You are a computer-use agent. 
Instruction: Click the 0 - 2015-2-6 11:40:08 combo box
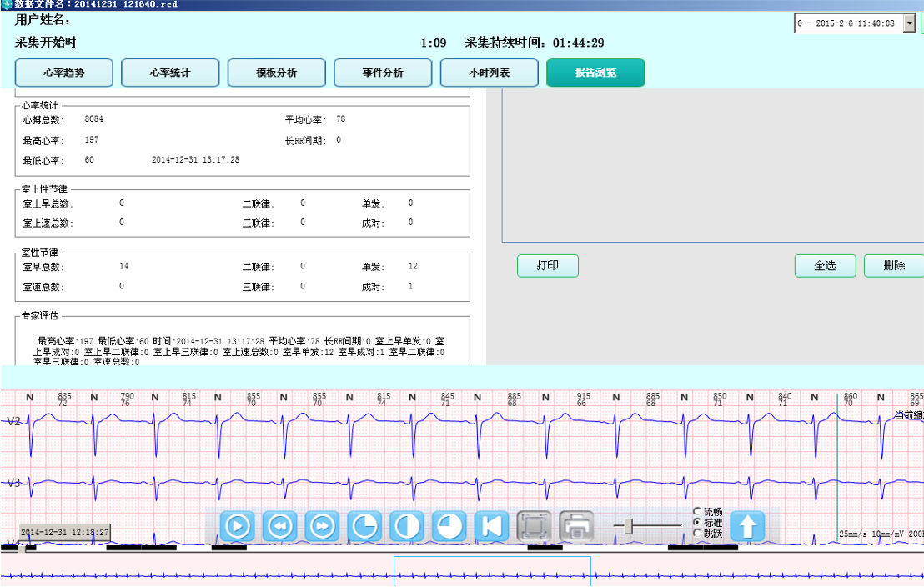click(855, 23)
